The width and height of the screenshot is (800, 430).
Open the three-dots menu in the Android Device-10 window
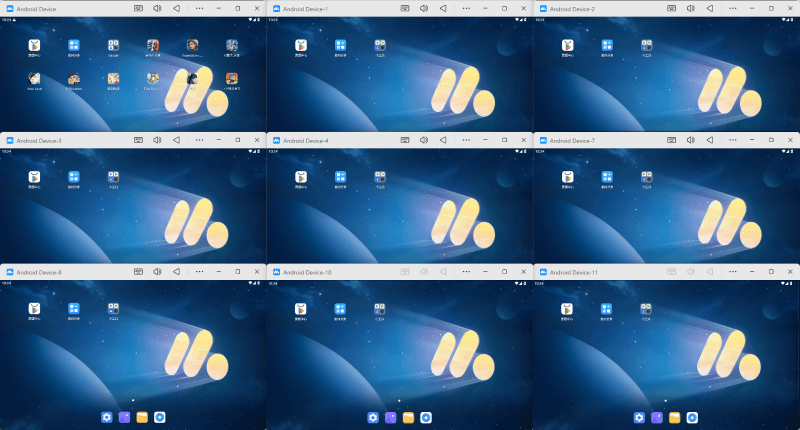click(466, 272)
